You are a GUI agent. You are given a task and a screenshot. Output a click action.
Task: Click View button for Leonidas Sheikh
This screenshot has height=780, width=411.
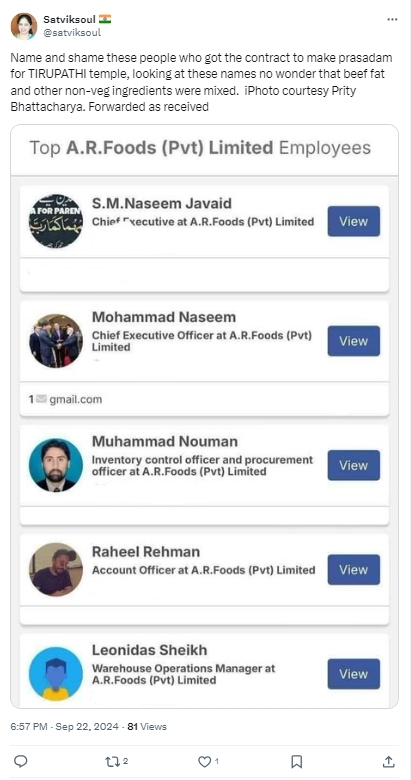353,674
